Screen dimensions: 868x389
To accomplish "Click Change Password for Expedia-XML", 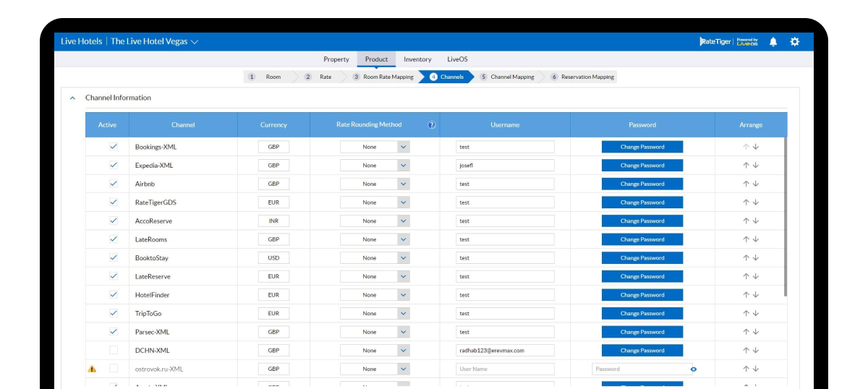I will coord(642,166).
